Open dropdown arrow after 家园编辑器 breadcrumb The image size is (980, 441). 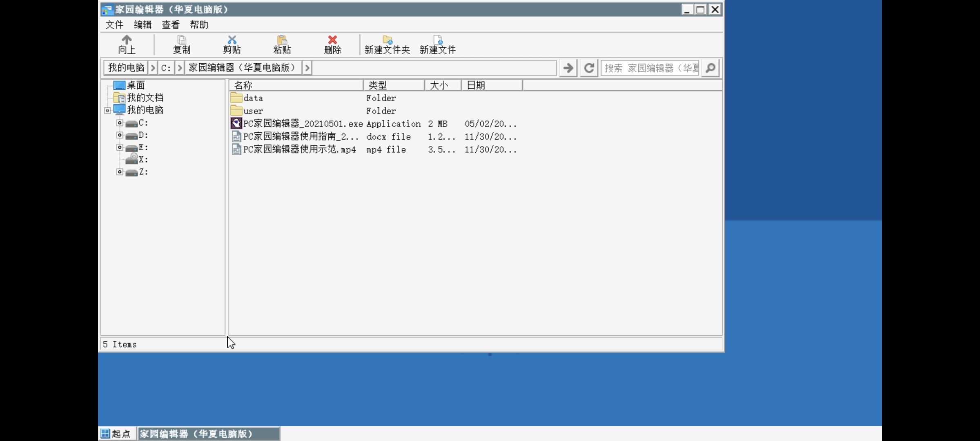click(x=307, y=68)
